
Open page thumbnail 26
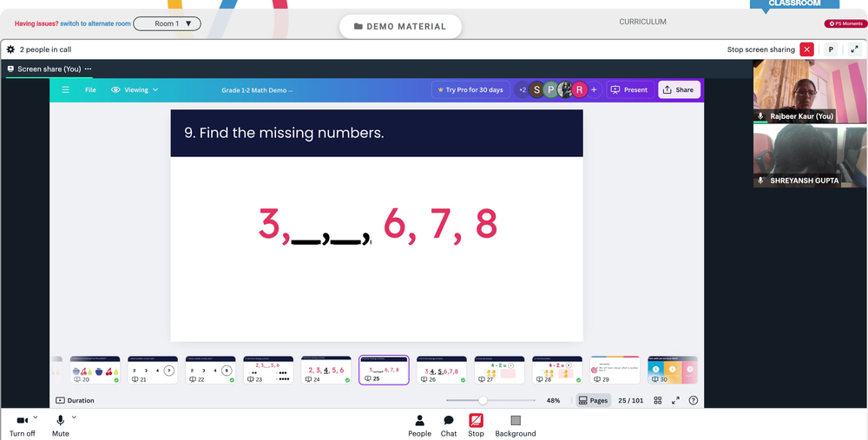coord(441,370)
